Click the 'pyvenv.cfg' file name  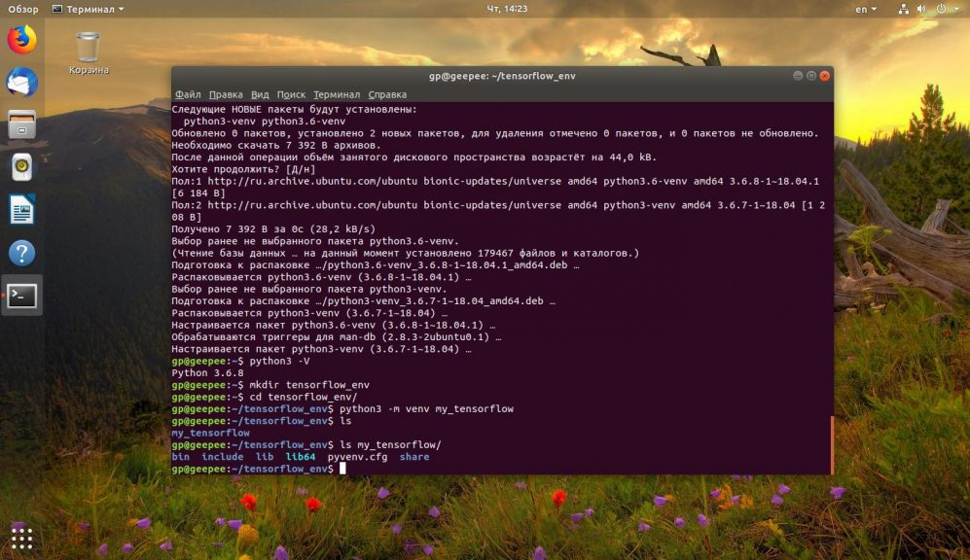(x=358, y=457)
